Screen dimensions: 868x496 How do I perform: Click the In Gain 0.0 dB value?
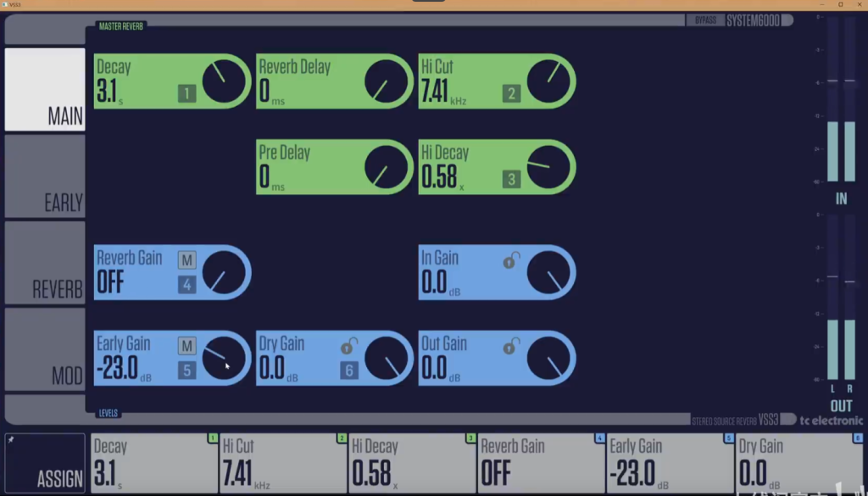(441, 282)
